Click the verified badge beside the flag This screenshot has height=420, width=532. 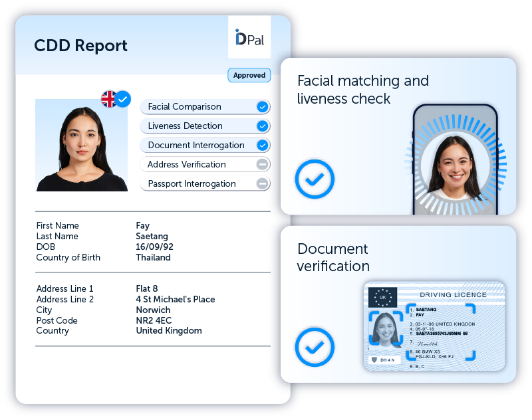click(123, 100)
